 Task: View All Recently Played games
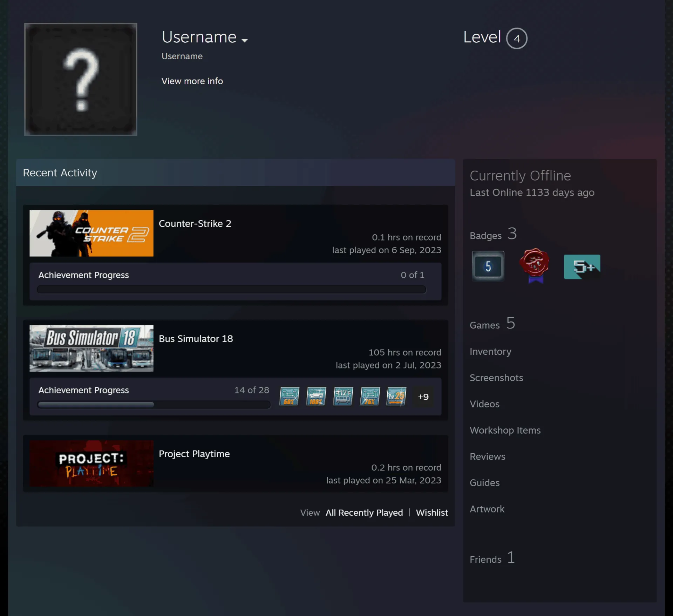click(x=364, y=513)
